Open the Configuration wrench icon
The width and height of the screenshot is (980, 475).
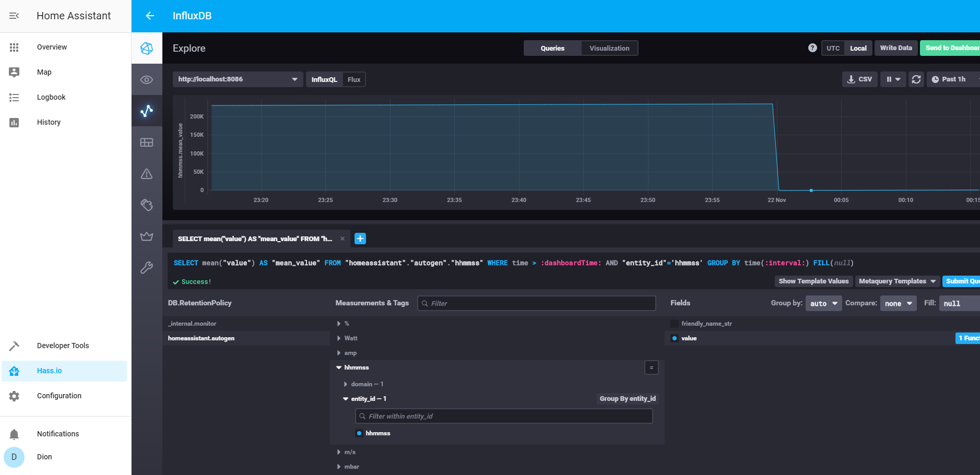click(147, 267)
